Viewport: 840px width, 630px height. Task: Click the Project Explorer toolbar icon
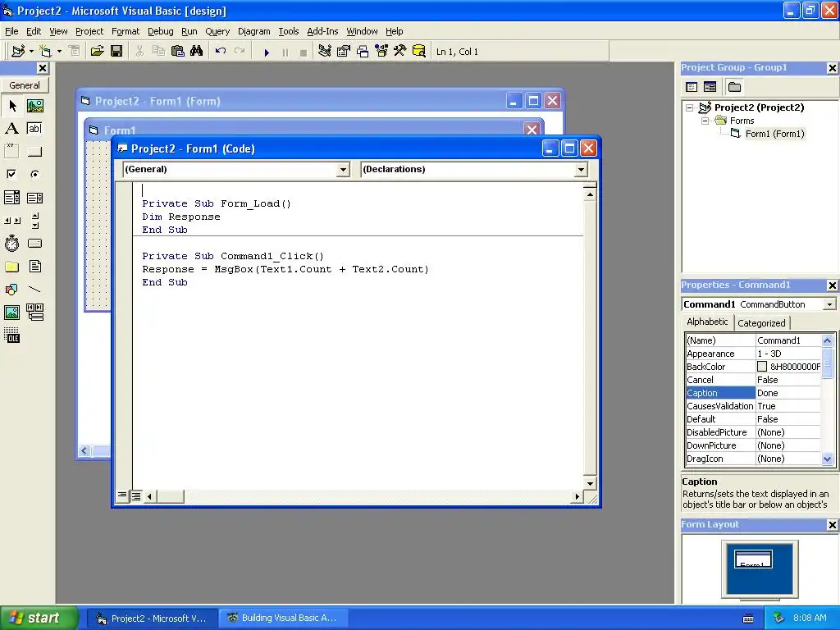(x=325, y=52)
